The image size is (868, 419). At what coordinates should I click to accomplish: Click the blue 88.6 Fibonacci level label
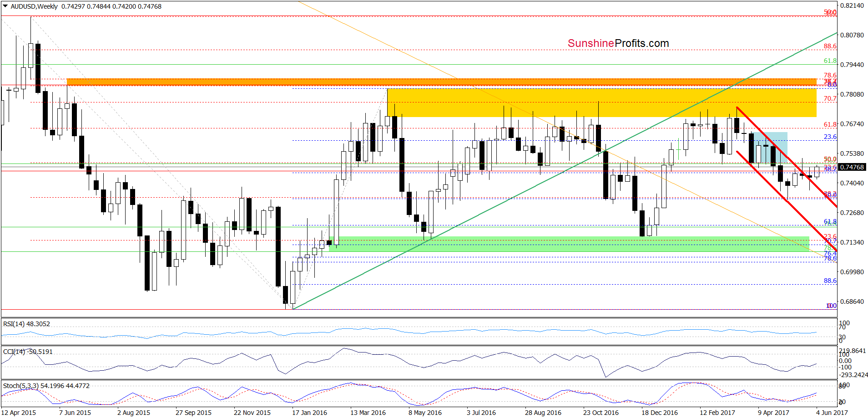[830, 281]
